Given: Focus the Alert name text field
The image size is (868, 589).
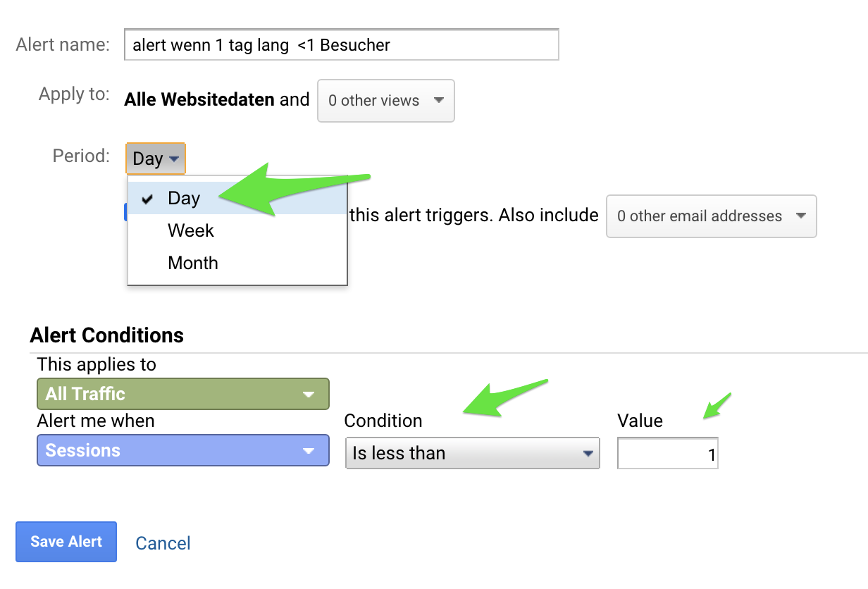Looking at the screenshot, I should 341,46.
